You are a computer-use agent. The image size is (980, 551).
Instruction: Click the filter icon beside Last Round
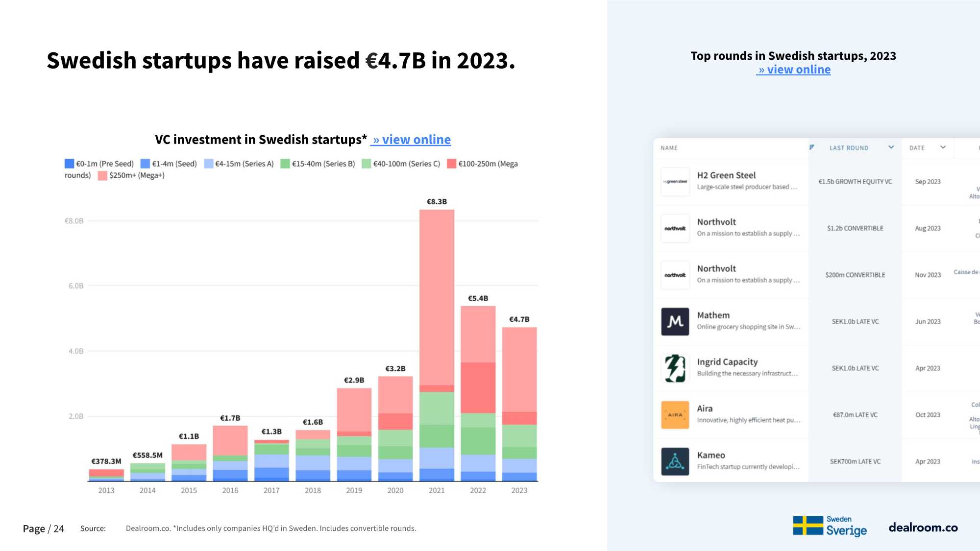pos(812,147)
